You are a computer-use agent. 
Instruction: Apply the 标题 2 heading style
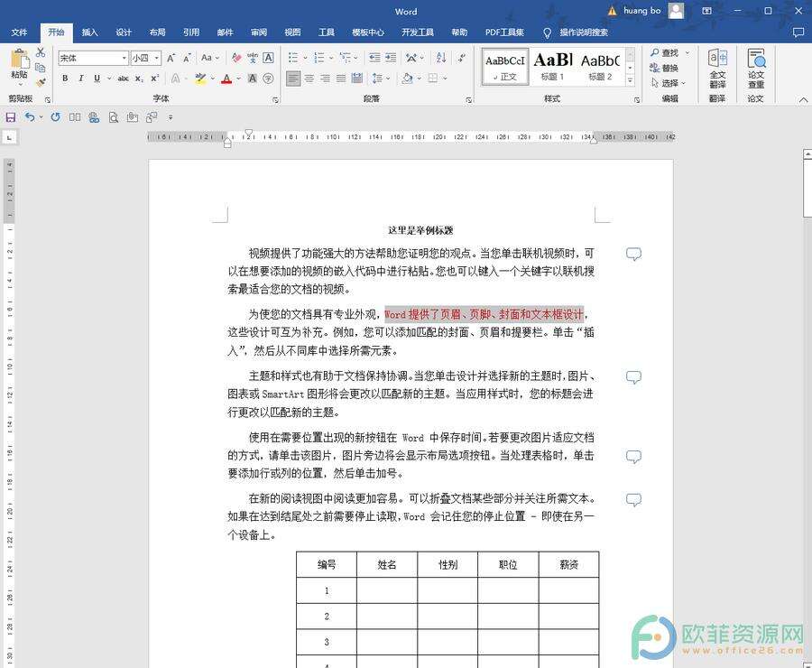tap(600, 66)
